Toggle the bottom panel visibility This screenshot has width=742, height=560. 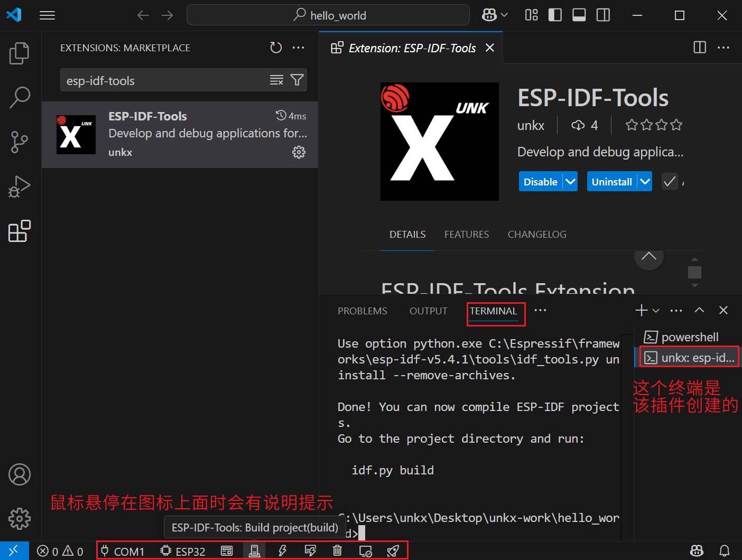579,15
